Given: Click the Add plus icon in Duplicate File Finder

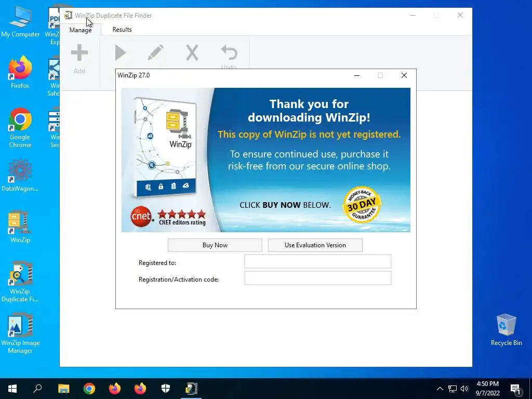Looking at the screenshot, I should [x=79, y=53].
